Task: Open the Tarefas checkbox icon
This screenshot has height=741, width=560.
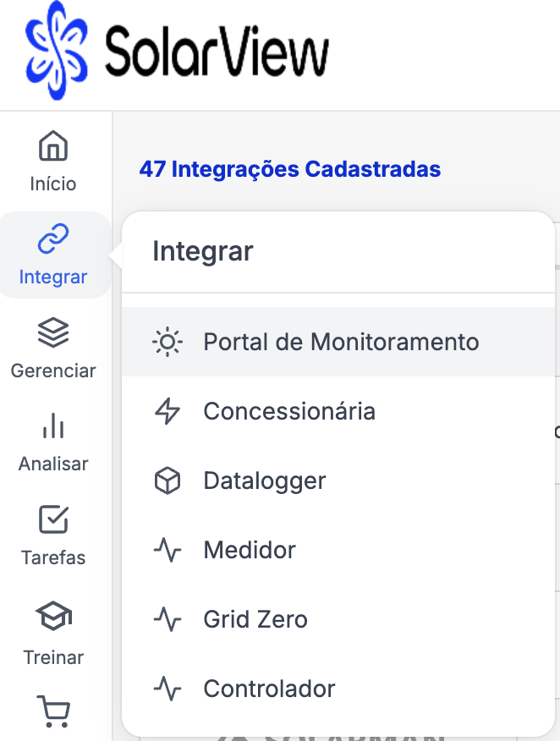Action: tap(53, 520)
